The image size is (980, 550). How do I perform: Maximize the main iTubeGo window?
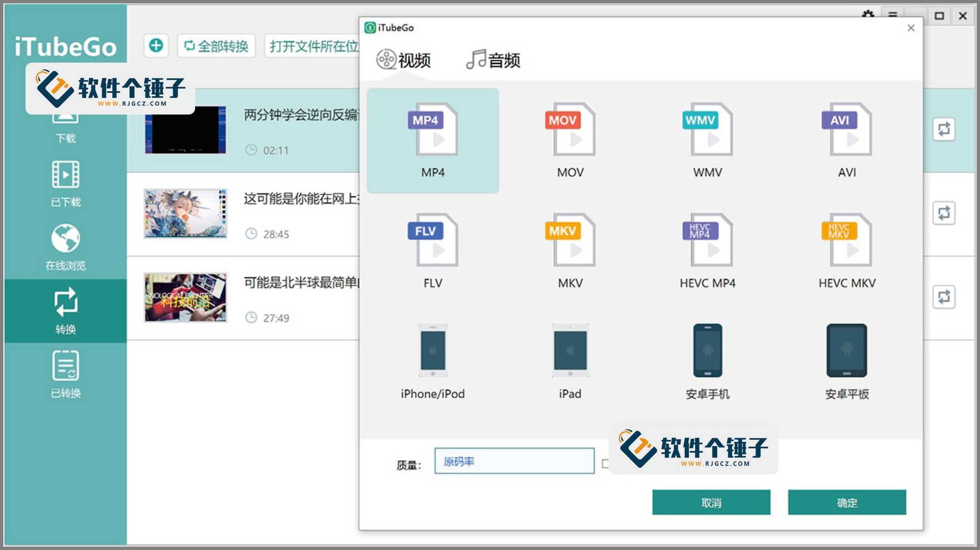point(939,16)
